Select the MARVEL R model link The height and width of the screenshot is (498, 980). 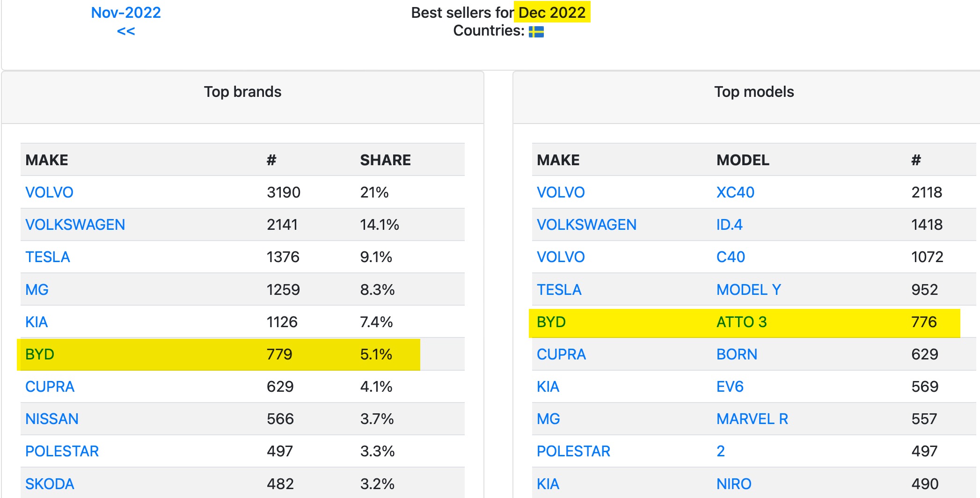[752, 419]
